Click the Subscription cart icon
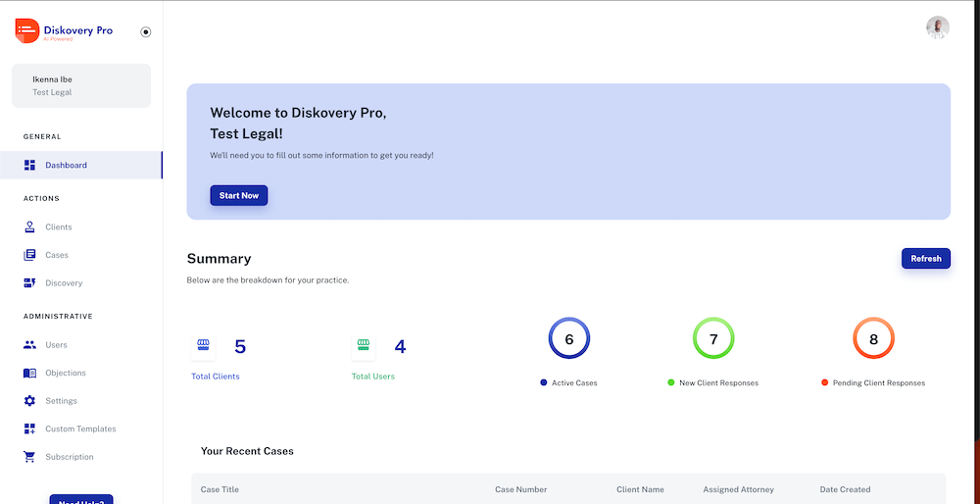 (29, 457)
